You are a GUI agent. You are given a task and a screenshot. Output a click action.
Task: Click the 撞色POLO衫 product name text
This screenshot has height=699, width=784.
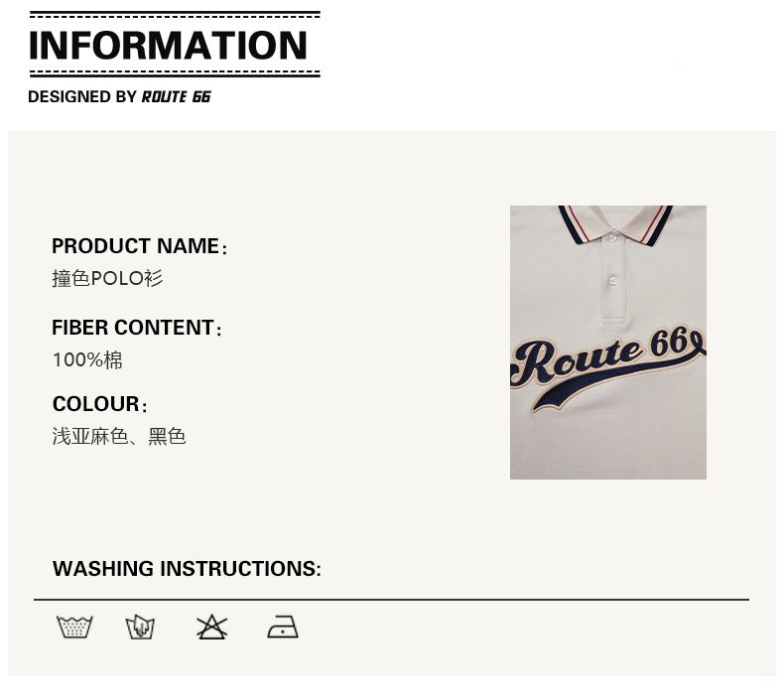[107, 278]
